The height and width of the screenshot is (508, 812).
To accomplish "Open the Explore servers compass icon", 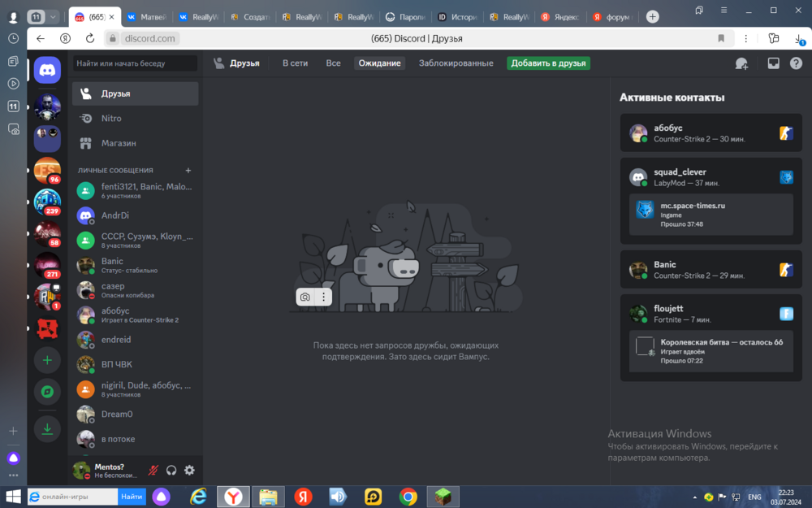I will [x=47, y=392].
